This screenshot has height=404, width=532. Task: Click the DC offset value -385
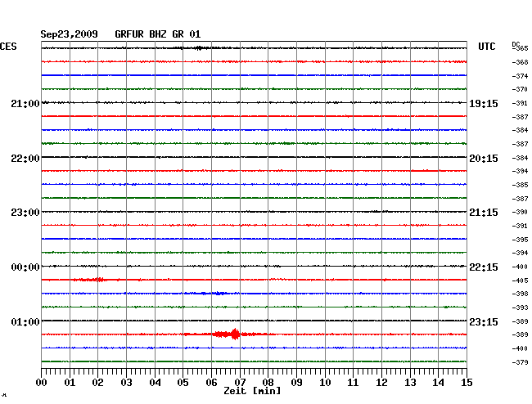tap(520, 185)
